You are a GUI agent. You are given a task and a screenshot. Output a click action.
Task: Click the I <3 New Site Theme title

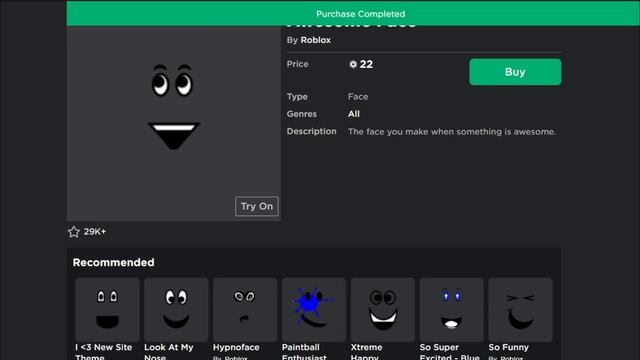click(104, 352)
